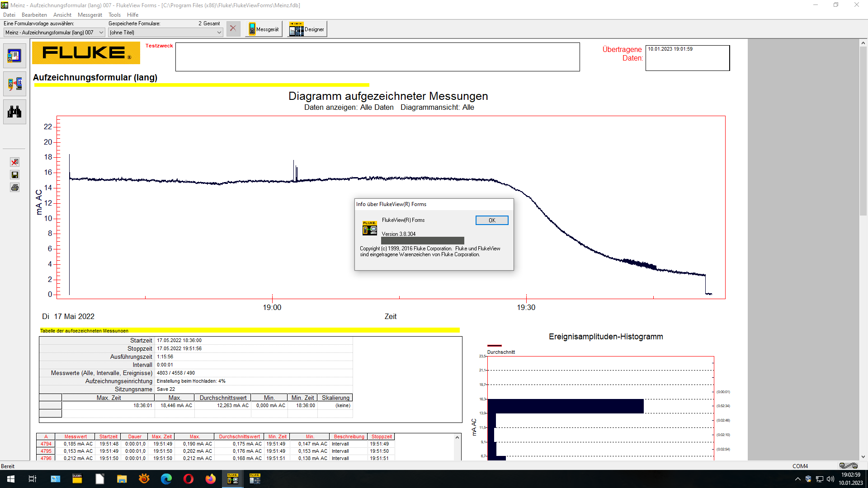The image size is (868, 488).
Task: Click the binoculars search icon
Action: pyautogui.click(x=14, y=112)
